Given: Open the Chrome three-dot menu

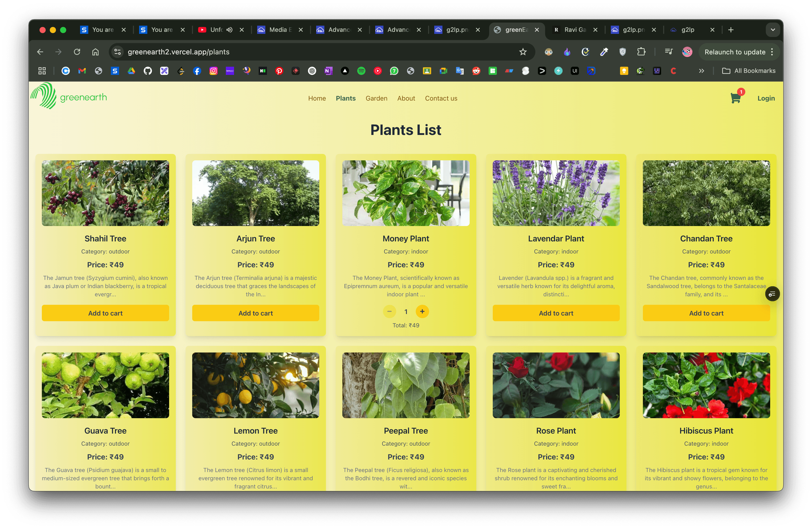Looking at the screenshot, I should 772,52.
